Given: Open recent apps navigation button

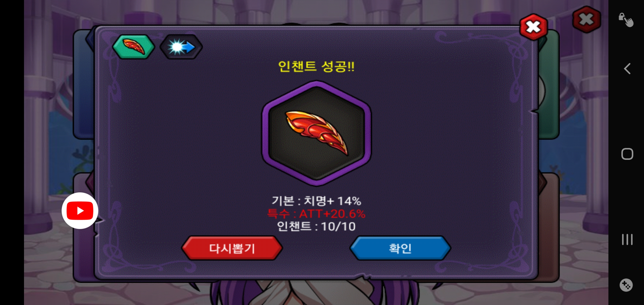Looking at the screenshot, I should (627, 239).
